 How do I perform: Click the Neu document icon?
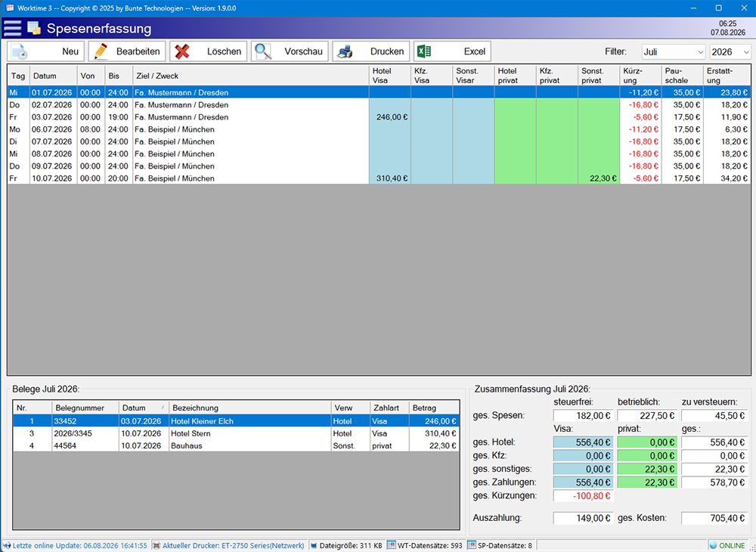click(20, 51)
